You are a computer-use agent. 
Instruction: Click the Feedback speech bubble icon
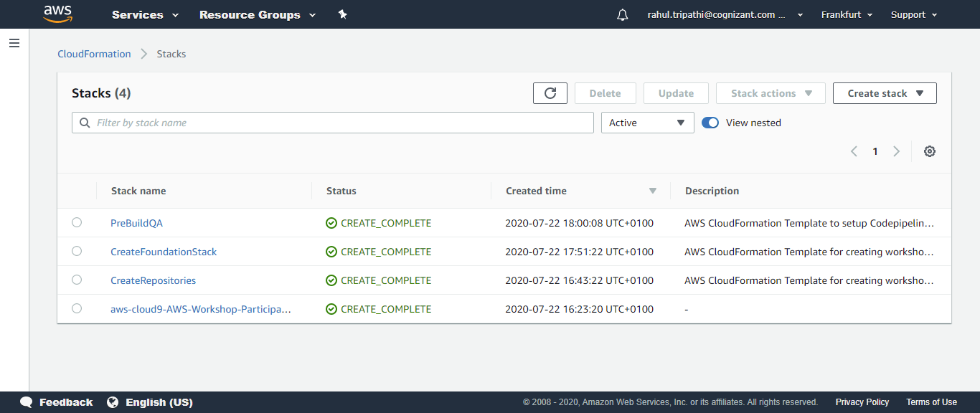click(x=27, y=402)
